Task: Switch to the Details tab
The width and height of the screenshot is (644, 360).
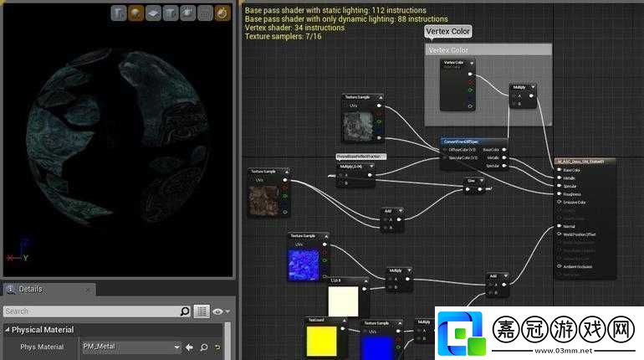Action: [49, 290]
